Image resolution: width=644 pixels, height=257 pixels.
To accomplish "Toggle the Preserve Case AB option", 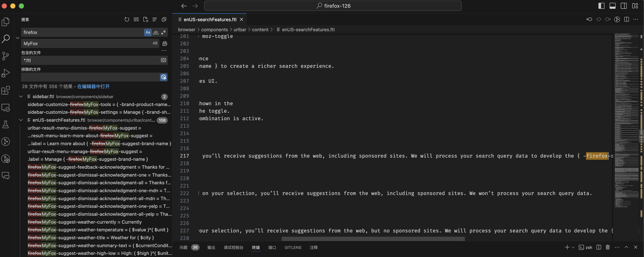I will pos(155,43).
